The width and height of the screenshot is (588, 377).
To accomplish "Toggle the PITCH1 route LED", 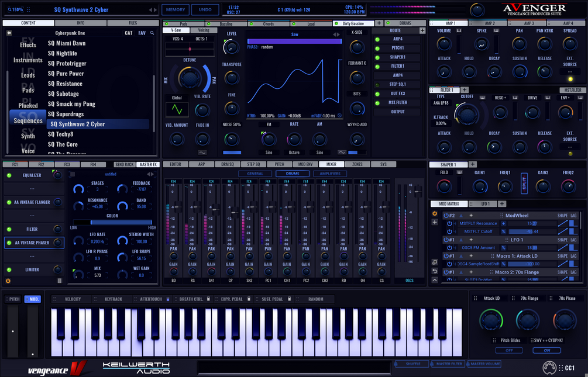I will 377,49.
